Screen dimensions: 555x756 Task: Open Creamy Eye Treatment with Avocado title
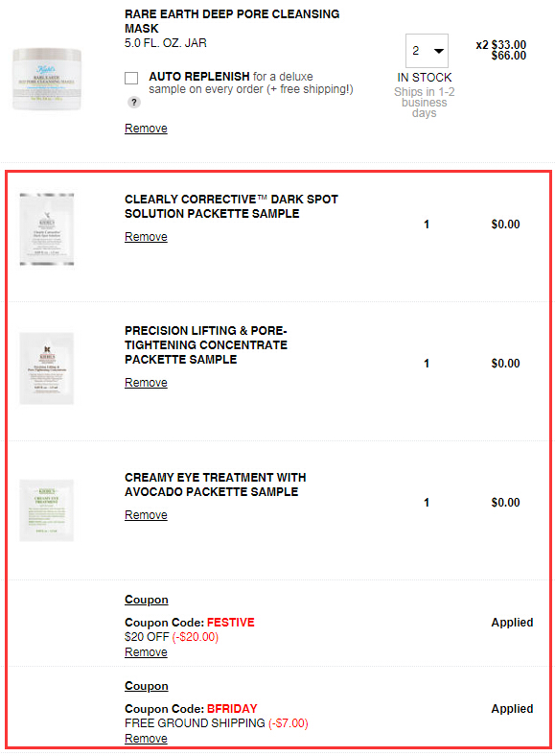point(216,484)
